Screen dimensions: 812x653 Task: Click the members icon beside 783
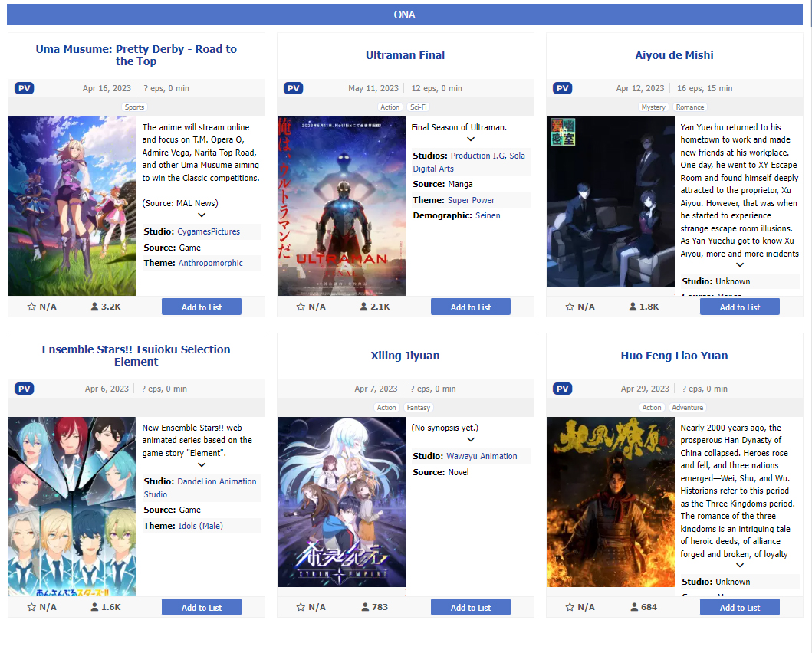tap(365, 607)
